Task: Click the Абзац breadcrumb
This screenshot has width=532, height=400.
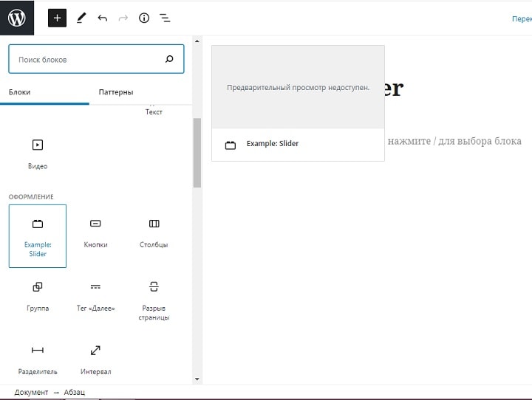Action: tap(75, 392)
